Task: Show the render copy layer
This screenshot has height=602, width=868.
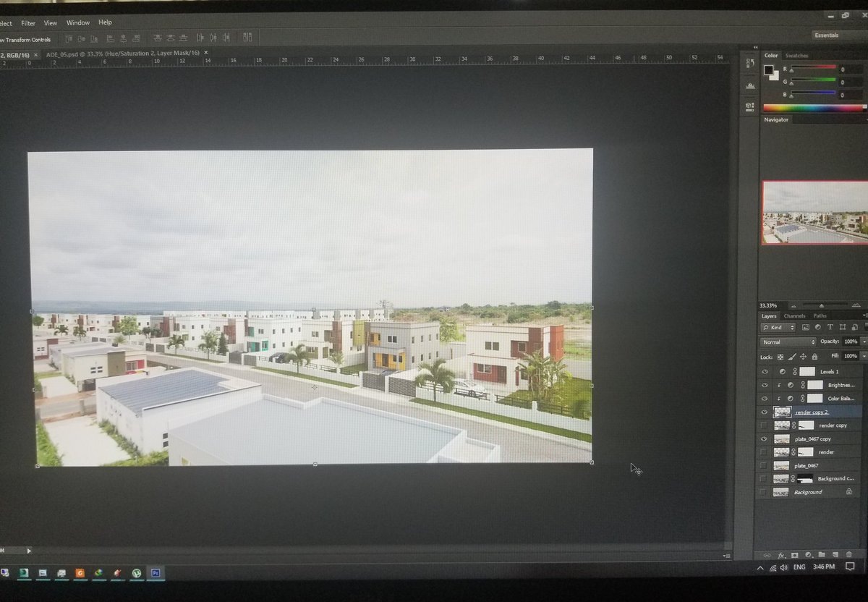Action: (x=764, y=425)
